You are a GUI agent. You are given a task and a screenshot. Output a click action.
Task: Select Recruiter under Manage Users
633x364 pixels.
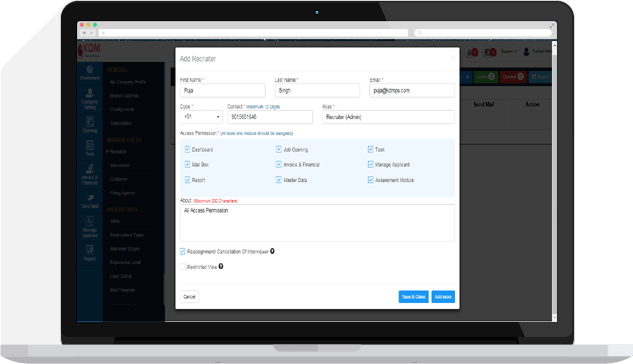(118, 152)
